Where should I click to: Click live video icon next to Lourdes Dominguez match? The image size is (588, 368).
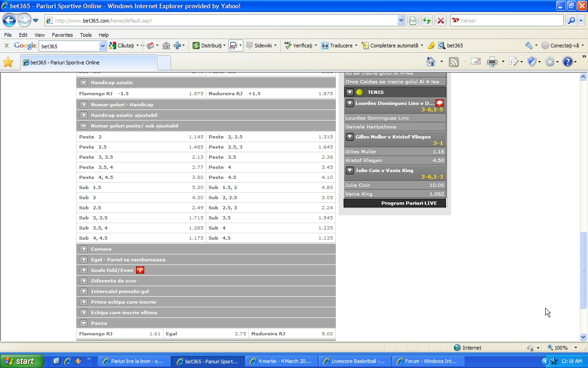[440, 103]
